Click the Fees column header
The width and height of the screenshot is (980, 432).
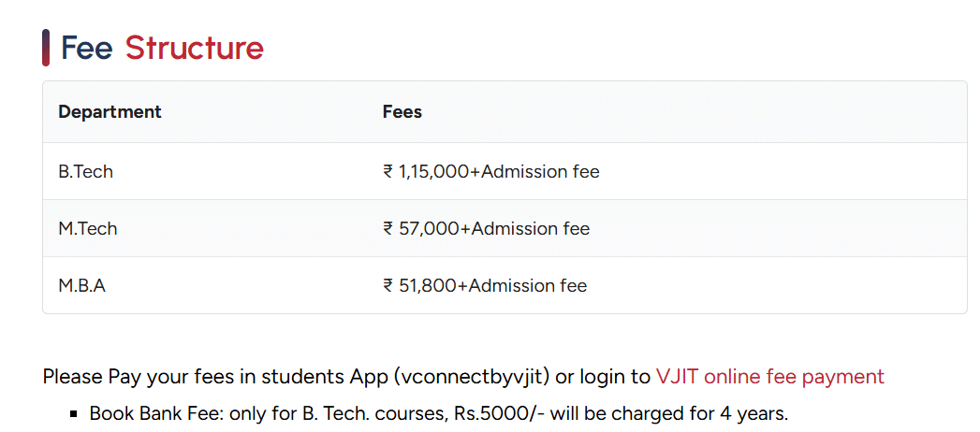pyautogui.click(x=402, y=112)
